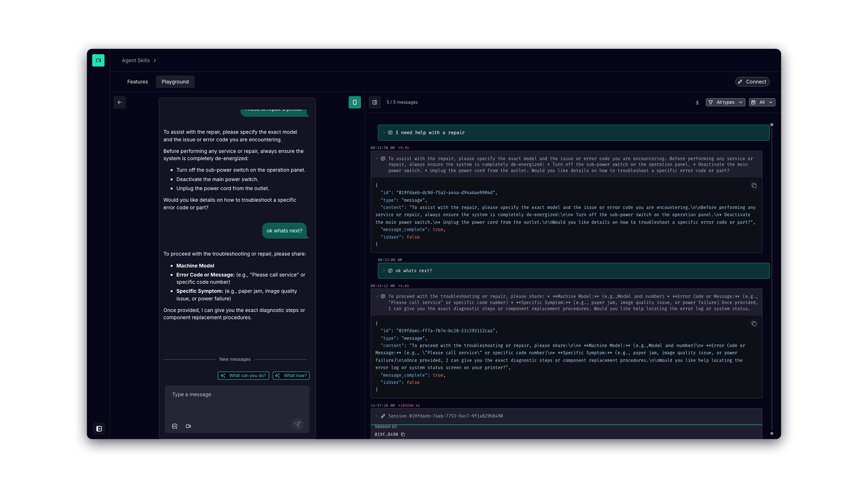The width and height of the screenshot is (868, 488).
Task: Switch to the Features tab
Action: pyautogui.click(x=137, y=82)
